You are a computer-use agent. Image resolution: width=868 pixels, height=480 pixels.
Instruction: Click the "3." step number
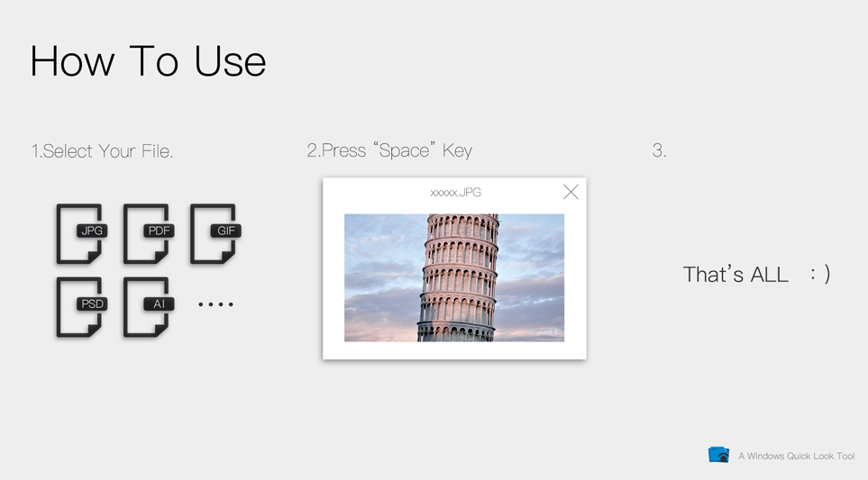[x=659, y=151]
